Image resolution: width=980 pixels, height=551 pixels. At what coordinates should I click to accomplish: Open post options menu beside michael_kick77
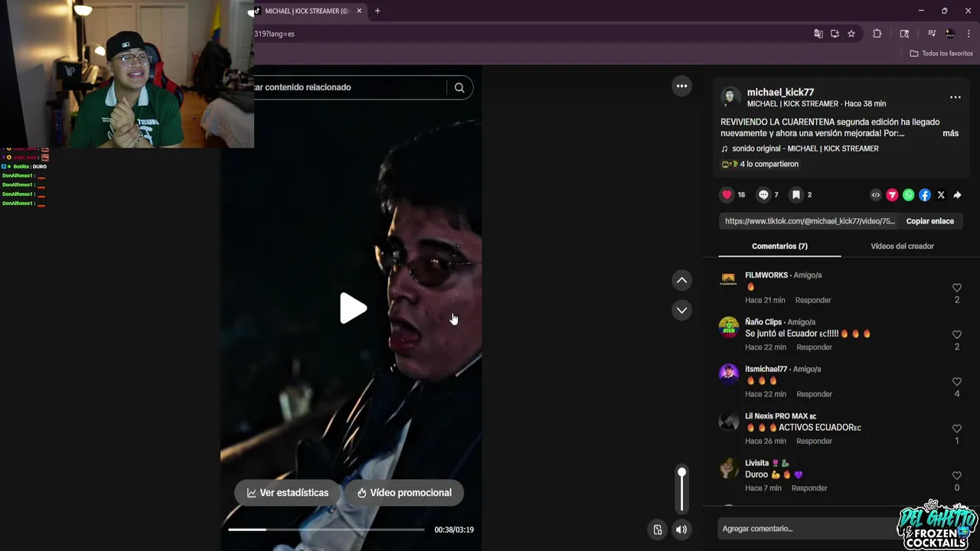click(x=955, y=97)
